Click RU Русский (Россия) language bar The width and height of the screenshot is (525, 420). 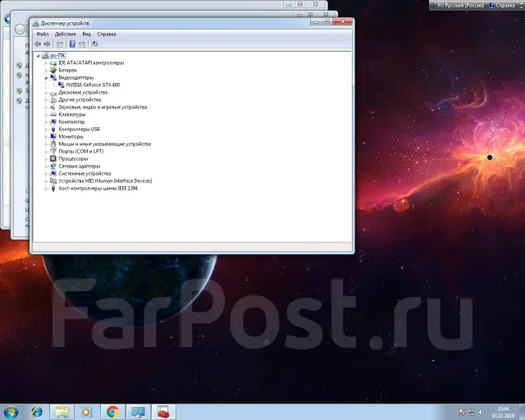460,6
